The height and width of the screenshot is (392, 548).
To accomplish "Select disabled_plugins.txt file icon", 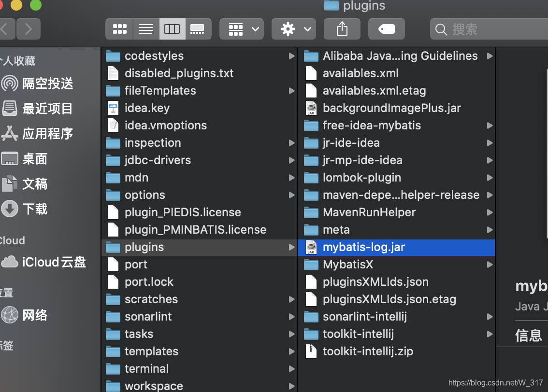I will click(x=113, y=73).
